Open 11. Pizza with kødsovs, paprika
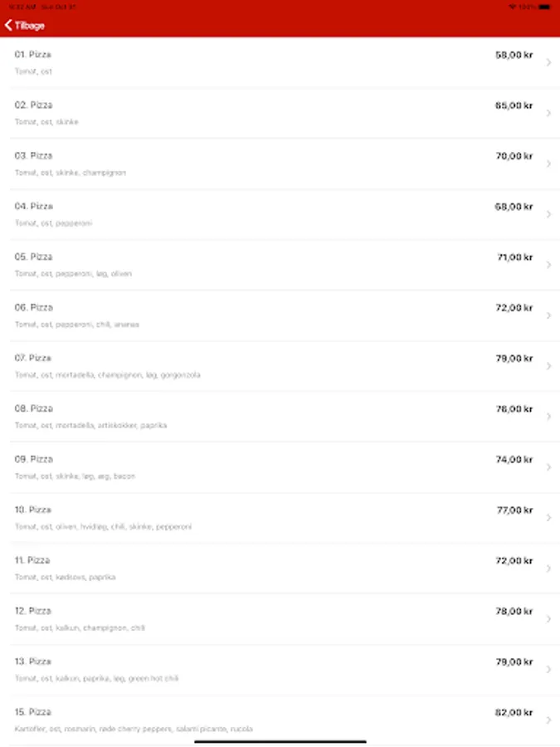560x747 pixels. (x=285, y=569)
